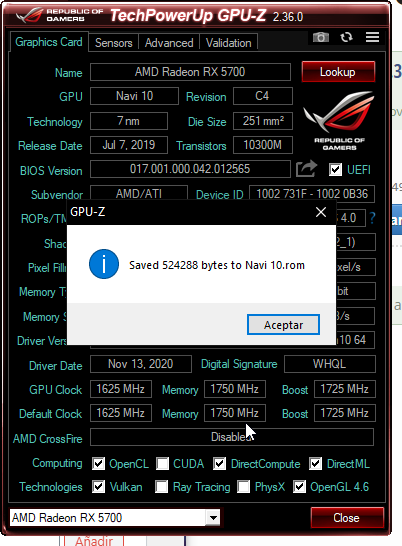Click the Release Date value Jul 7, 2019
This screenshot has height=546, width=402.
click(x=129, y=145)
